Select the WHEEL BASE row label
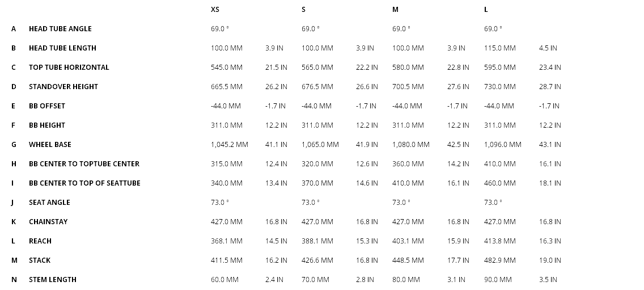This screenshot has width=644, height=290. [50, 145]
